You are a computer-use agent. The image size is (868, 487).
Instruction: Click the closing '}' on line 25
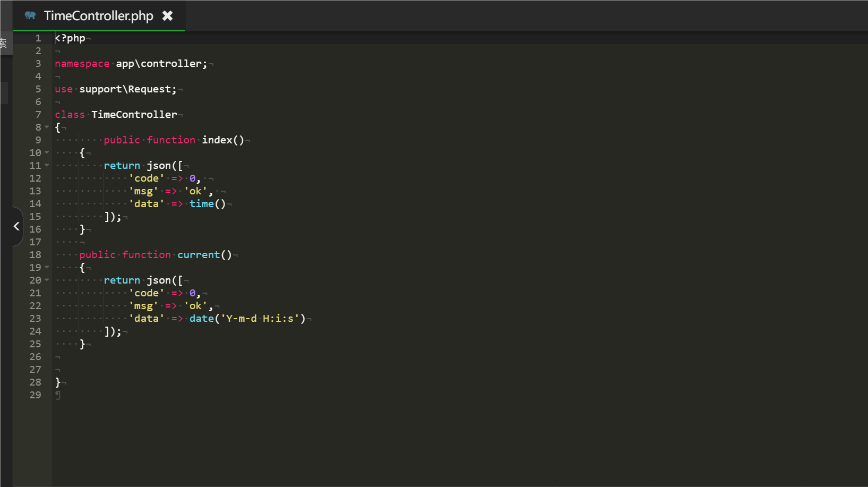pyautogui.click(x=82, y=344)
